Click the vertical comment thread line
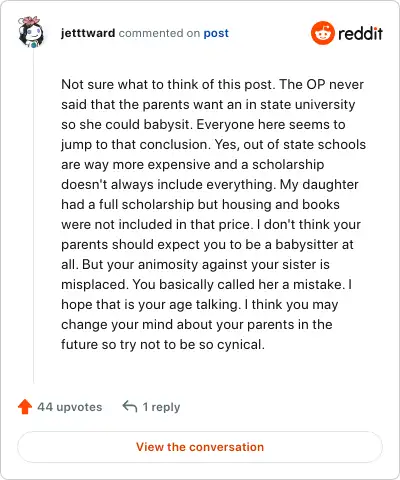The image size is (400, 480). [x=33, y=217]
